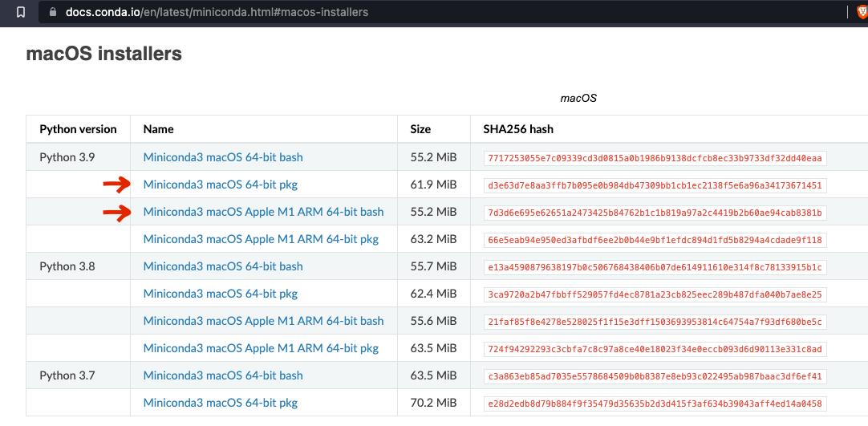Click the "macOS installers" section heading
The image size is (868, 426).
[104, 54]
